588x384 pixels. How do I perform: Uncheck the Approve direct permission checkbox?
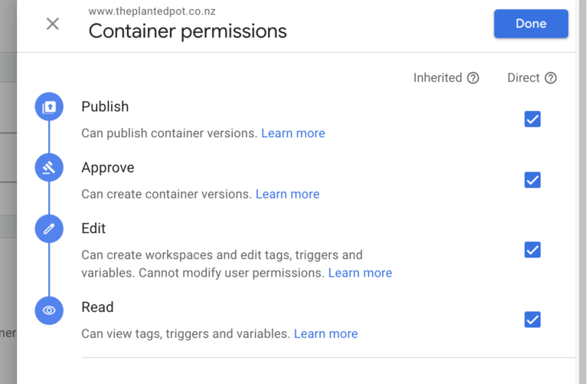(x=532, y=180)
